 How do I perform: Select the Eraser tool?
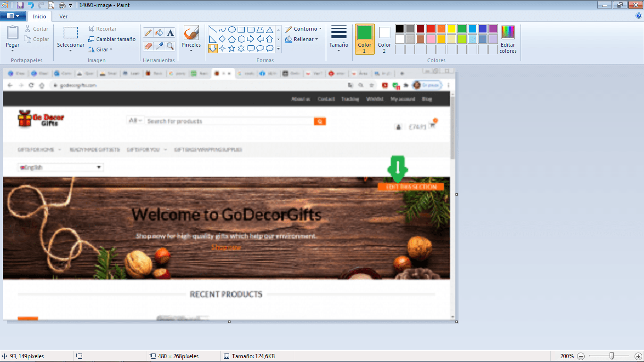pyautogui.click(x=148, y=46)
